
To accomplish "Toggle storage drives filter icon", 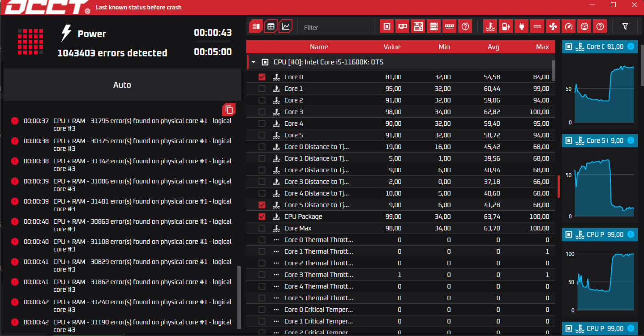I will tap(434, 26).
